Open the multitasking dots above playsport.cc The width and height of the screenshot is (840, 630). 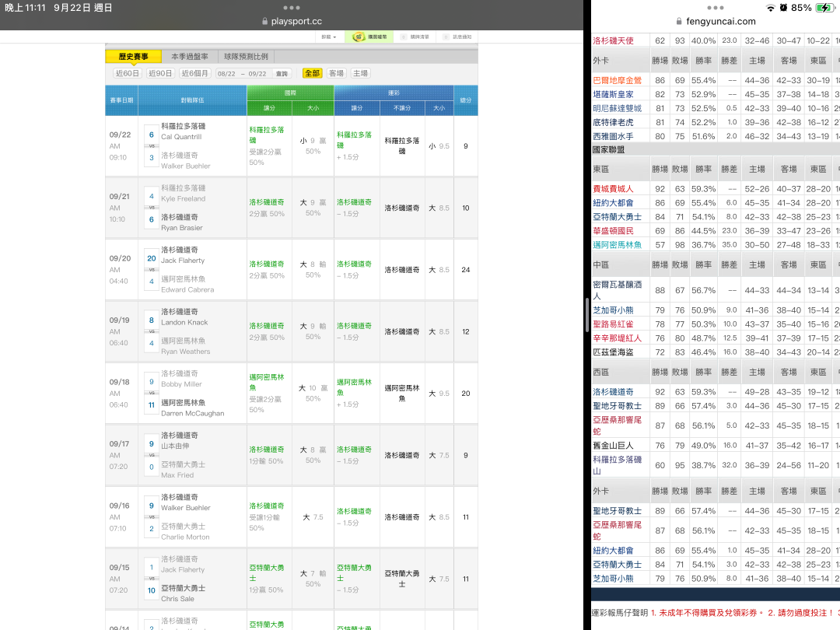(292, 8)
